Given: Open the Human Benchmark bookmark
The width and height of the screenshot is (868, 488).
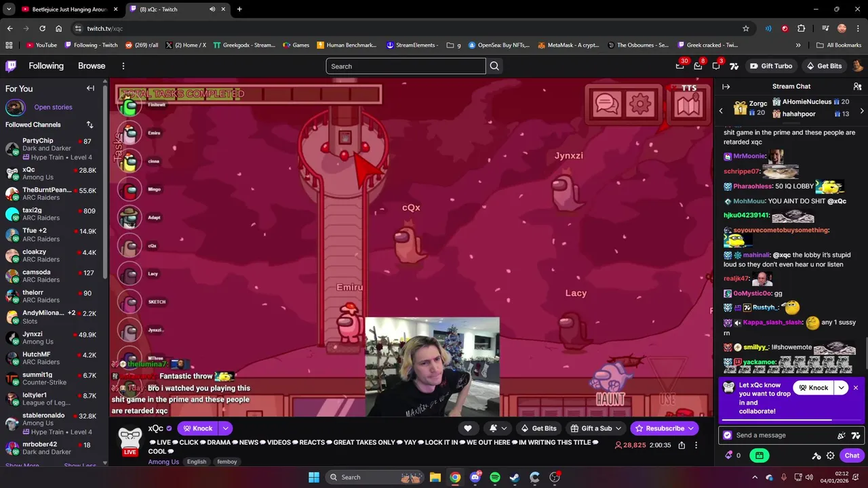Looking at the screenshot, I should pos(347,45).
